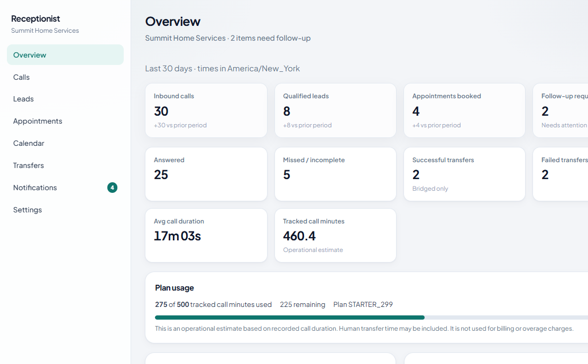Click the 'Plan STARTER_299' label
This screenshot has height=364, width=588.
(x=363, y=304)
